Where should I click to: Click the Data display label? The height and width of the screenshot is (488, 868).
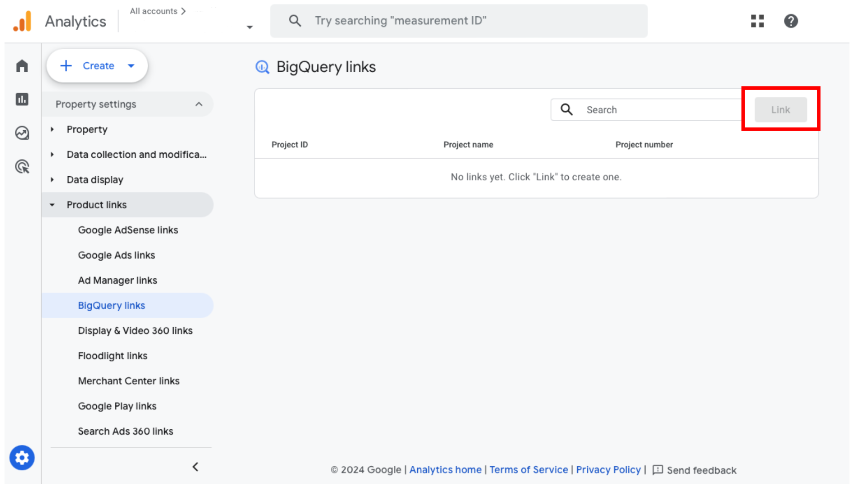pyautogui.click(x=95, y=180)
